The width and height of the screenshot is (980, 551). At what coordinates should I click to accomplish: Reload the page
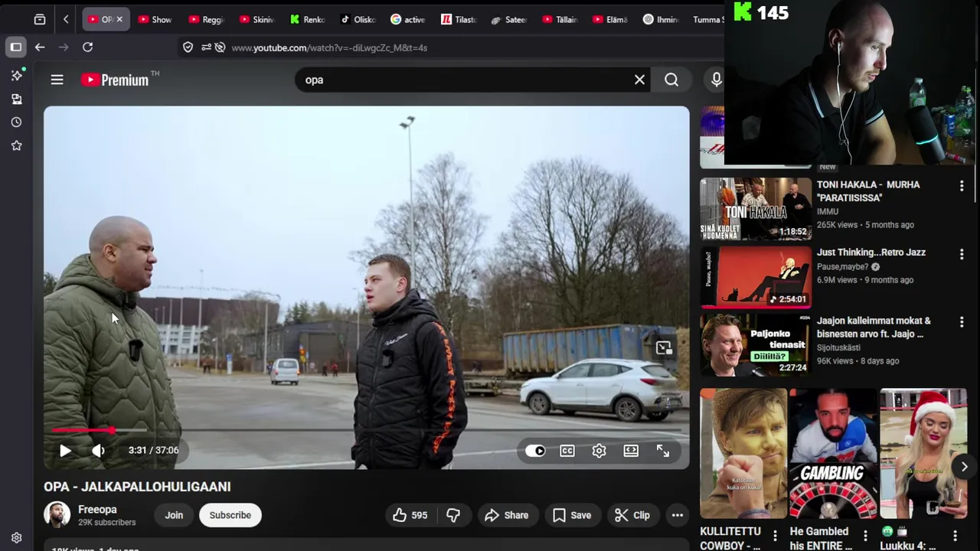[x=87, y=47]
